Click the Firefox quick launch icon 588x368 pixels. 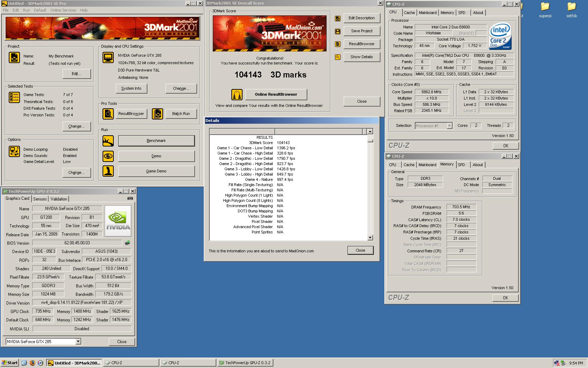[x=32, y=363]
